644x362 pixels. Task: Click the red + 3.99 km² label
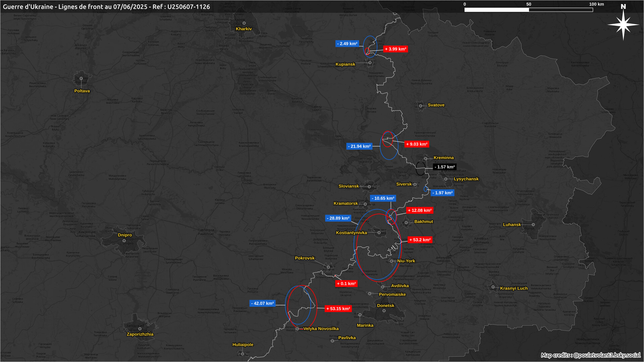click(396, 49)
